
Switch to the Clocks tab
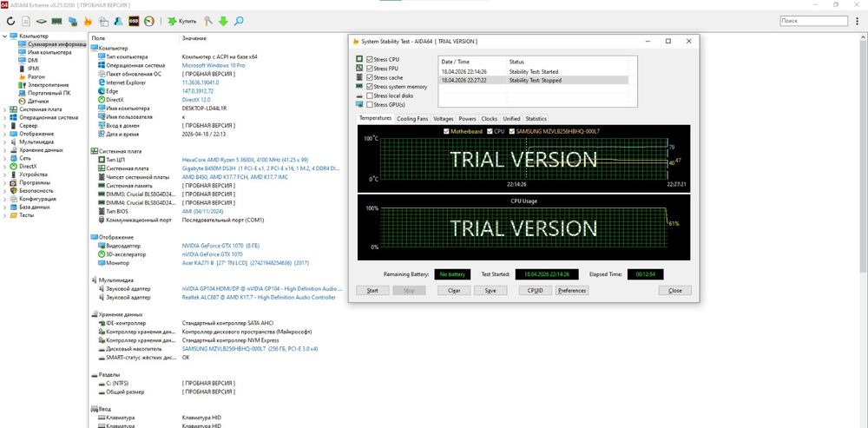point(490,118)
